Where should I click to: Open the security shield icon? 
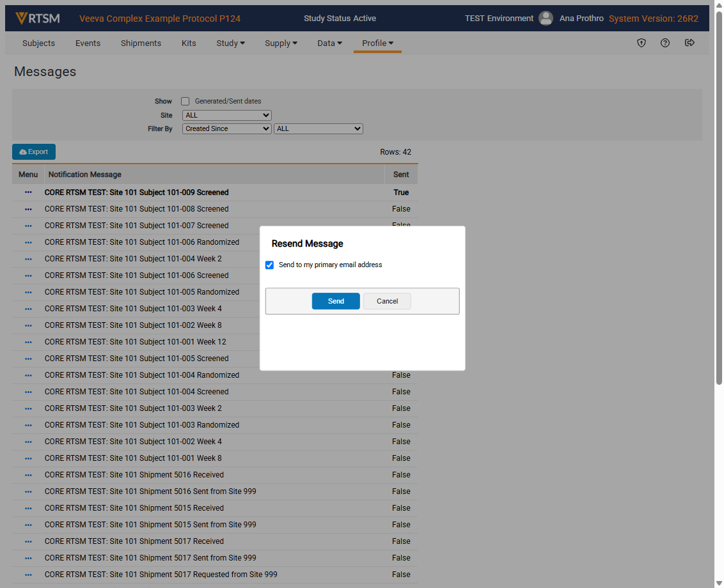[x=641, y=43]
